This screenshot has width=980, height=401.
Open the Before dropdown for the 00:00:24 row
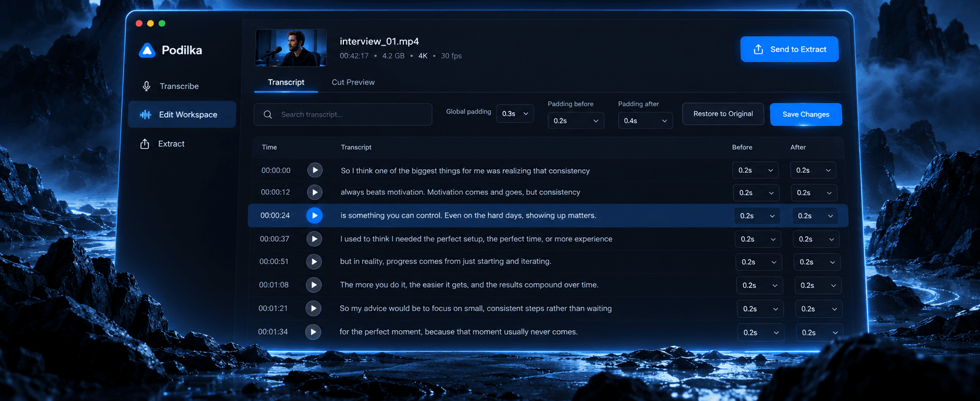(x=757, y=216)
